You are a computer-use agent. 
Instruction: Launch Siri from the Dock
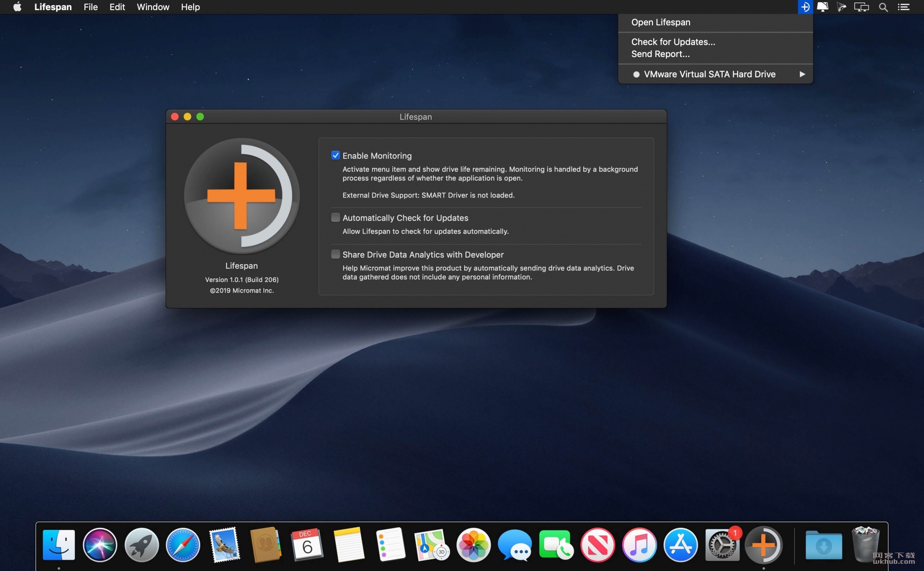point(100,545)
